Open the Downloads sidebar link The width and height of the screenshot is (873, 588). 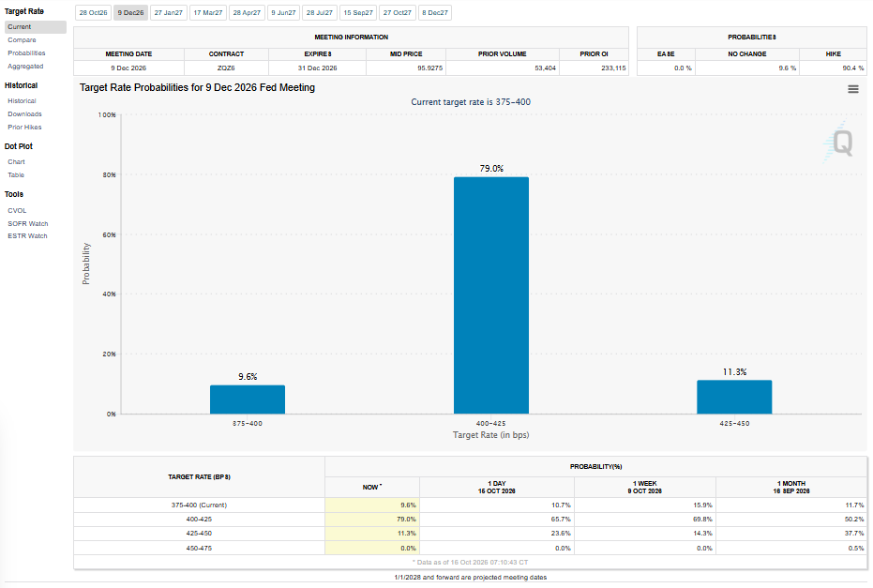(24, 114)
